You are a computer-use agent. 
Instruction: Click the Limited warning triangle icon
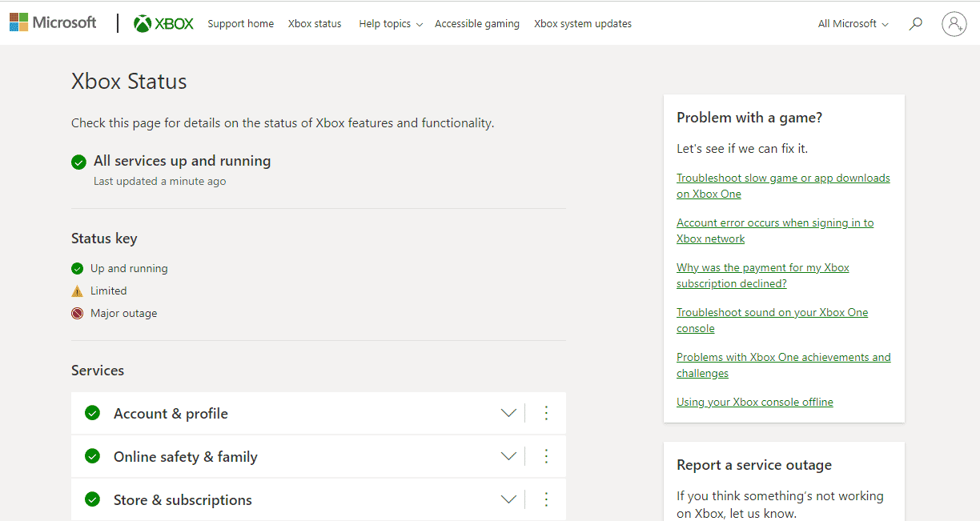point(77,291)
